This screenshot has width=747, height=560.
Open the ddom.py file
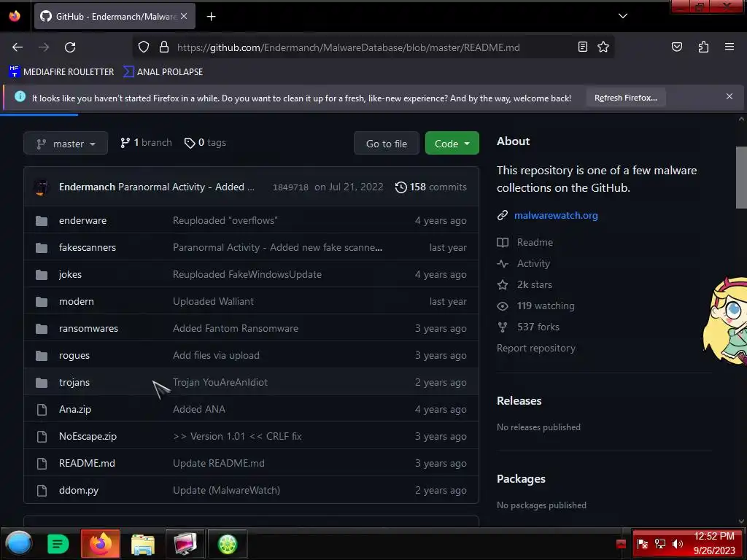[79, 490]
